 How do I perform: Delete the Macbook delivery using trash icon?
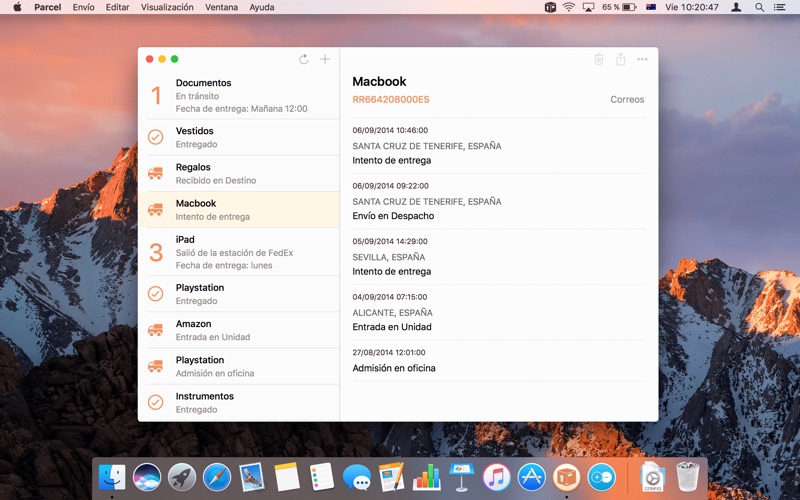(x=599, y=59)
